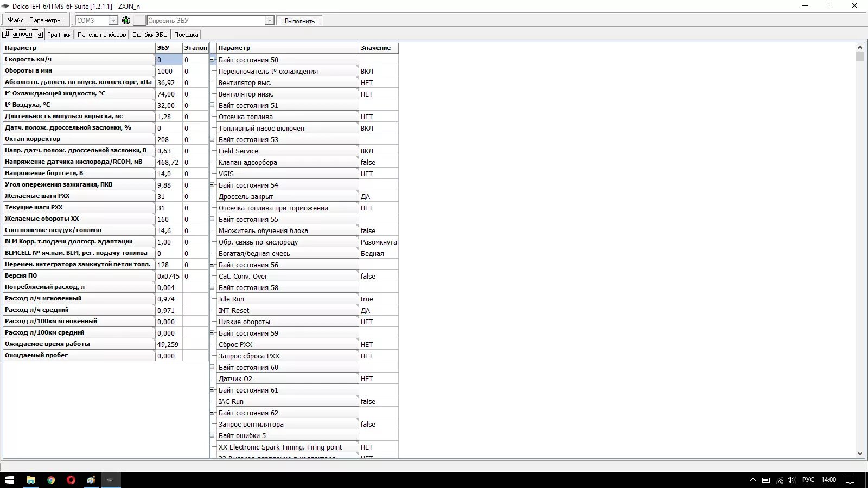The width and height of the screenshot is (868, 488).
Task: Show hidden system tray icons
Action: point(753,480)
